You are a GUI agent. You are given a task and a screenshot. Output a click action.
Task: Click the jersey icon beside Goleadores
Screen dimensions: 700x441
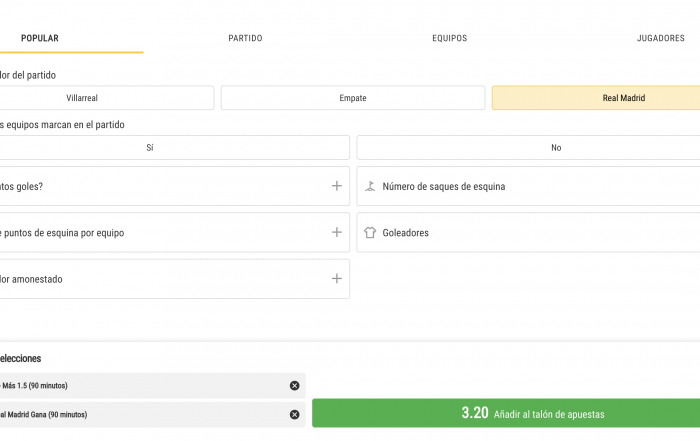click(370, 233)
